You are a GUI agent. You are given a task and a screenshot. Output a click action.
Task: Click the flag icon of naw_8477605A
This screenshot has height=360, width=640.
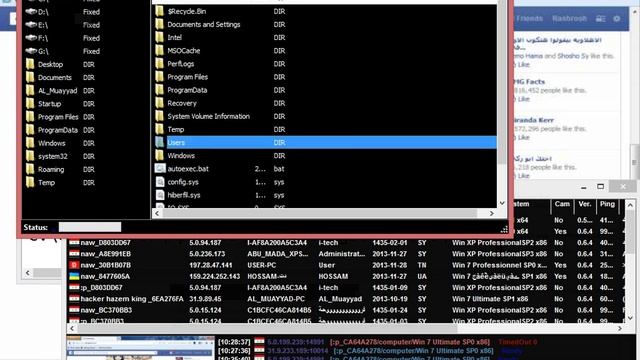pos(74,276)
